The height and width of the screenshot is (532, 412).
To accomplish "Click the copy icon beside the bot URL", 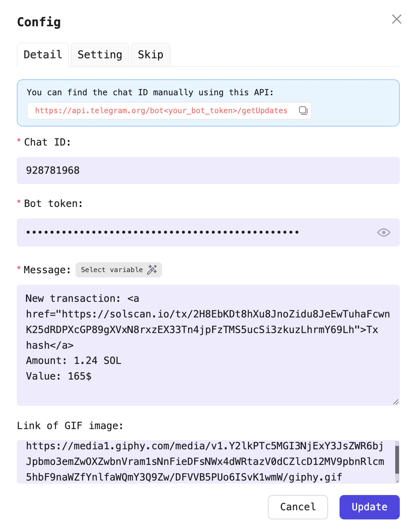I will pyautogui.click(x=303, y=111).
